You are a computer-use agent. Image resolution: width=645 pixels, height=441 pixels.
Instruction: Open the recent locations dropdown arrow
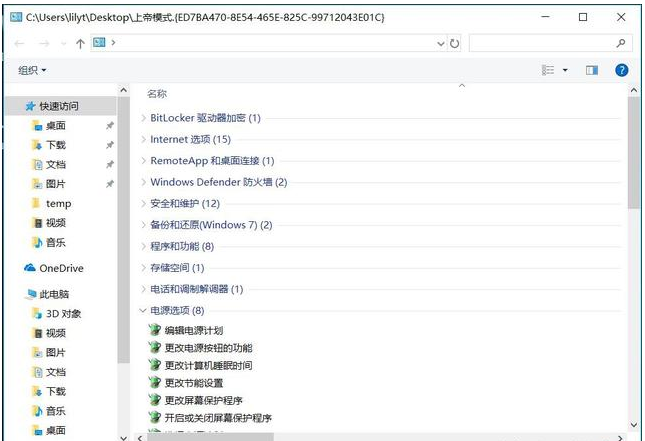click(x=63, y=44)
